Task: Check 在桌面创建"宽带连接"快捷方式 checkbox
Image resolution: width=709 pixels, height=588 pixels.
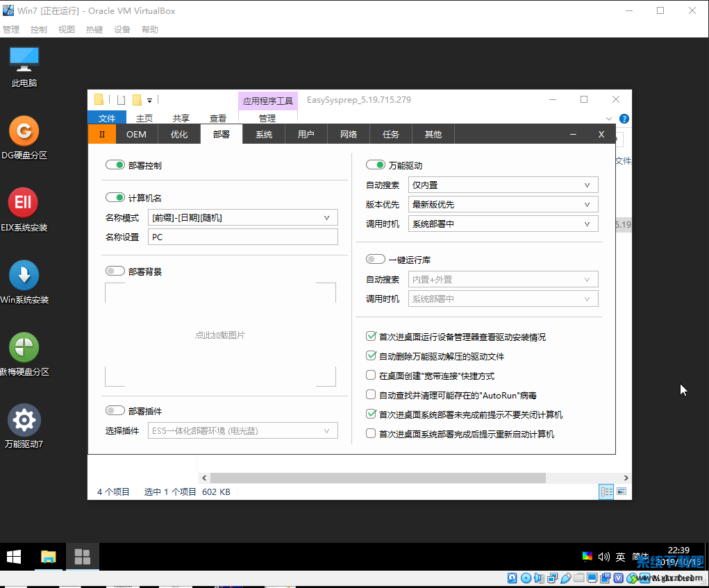Action: 371,376
